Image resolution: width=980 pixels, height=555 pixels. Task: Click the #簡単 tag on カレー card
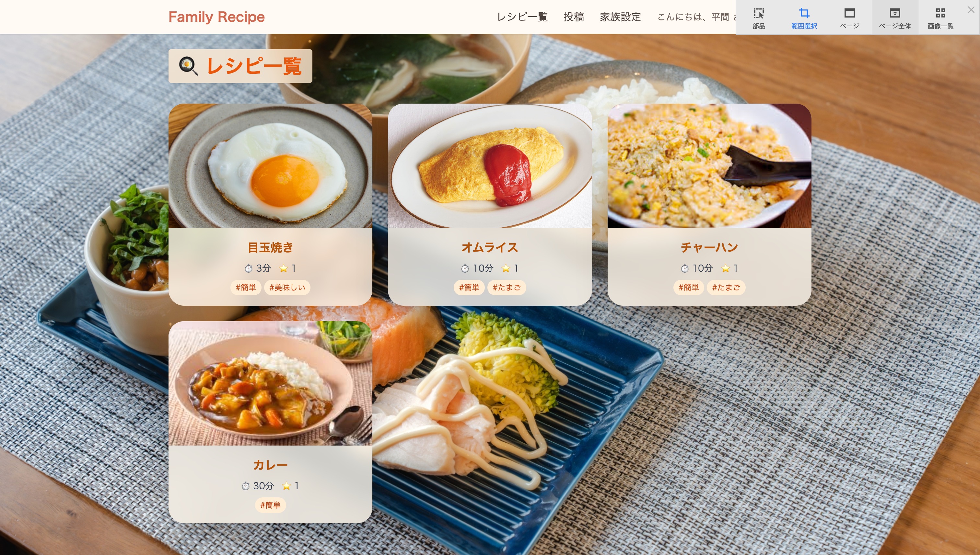(270, 505)
